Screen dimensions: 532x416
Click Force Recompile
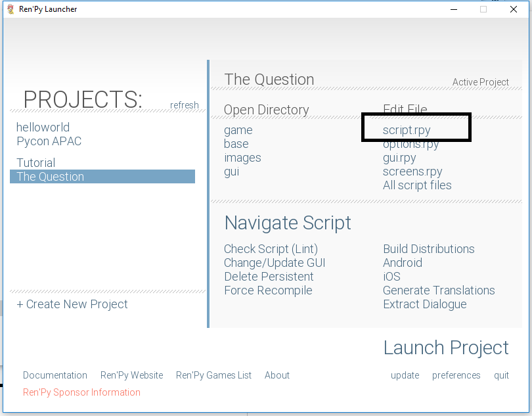[268, 290]
